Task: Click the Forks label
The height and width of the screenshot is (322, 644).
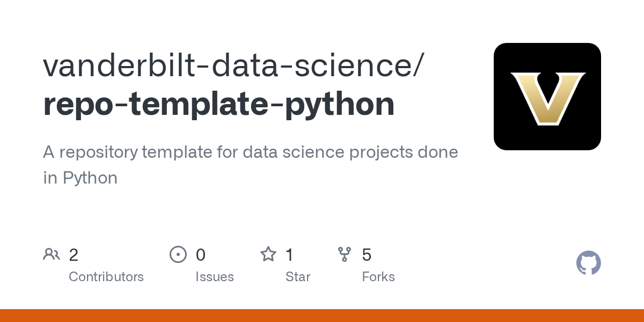Action: click(378, 277)
